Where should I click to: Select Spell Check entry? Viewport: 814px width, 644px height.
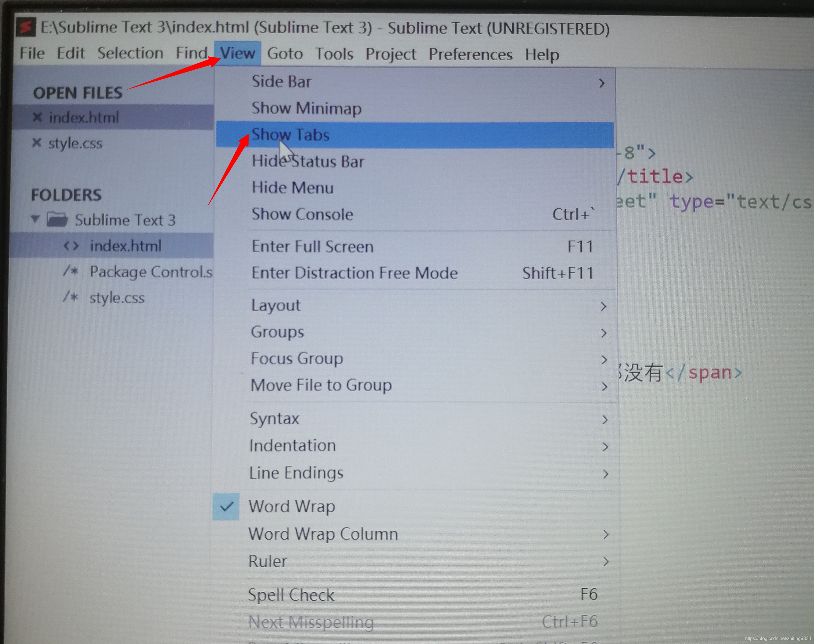[x=415, y=595]
